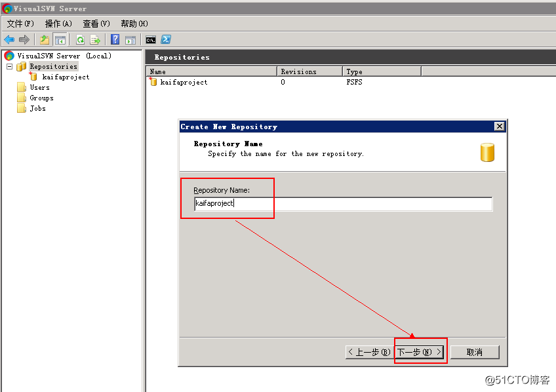Collapse the Repositories tree node

coord(10,66)
